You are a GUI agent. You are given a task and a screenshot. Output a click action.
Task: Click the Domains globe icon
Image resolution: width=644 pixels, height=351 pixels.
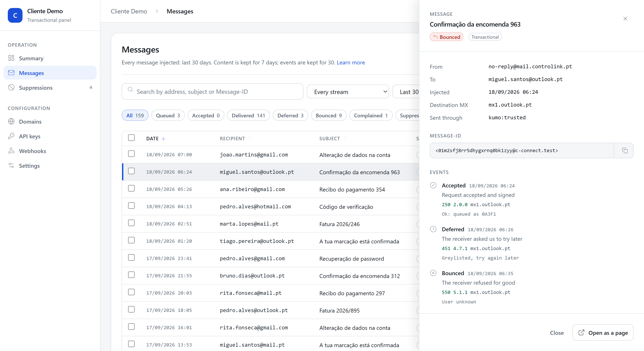[x=11, y=121]
